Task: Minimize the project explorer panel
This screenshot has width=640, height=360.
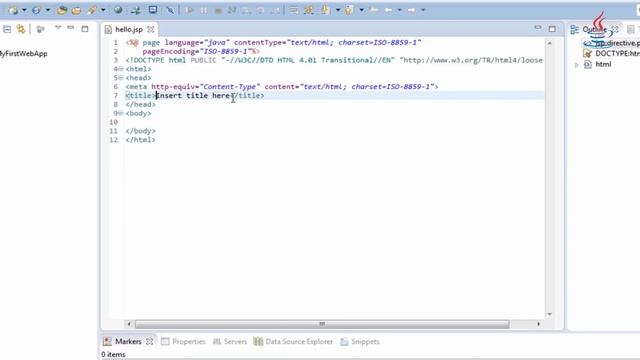Action: [71, 28]
